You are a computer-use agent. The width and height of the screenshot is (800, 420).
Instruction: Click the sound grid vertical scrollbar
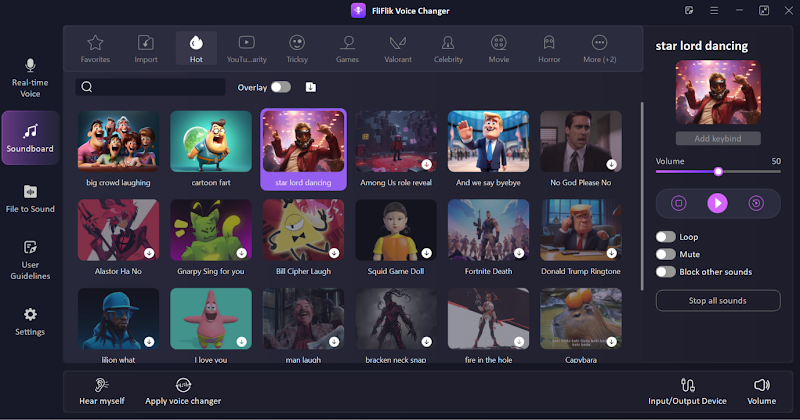click(x=642, y=196)
